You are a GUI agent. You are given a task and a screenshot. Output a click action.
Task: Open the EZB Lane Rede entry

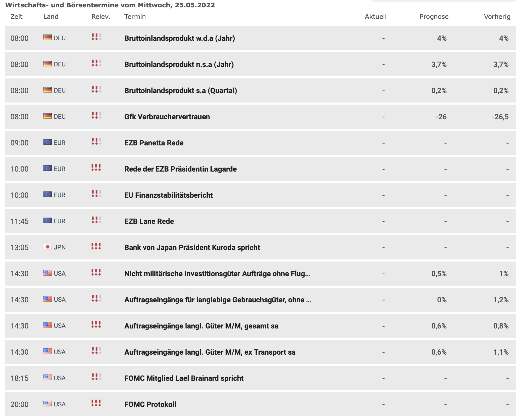(149, 221)
